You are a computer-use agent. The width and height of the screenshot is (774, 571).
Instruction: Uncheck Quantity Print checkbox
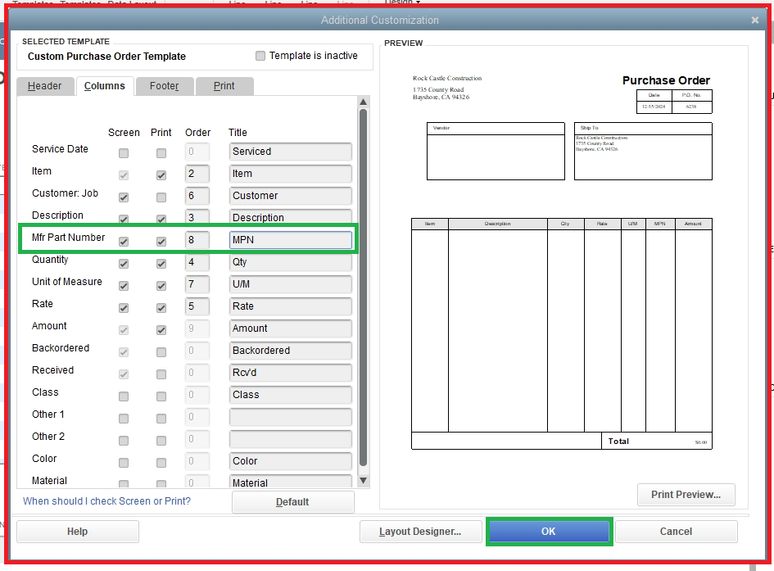(x=161, y=264)
